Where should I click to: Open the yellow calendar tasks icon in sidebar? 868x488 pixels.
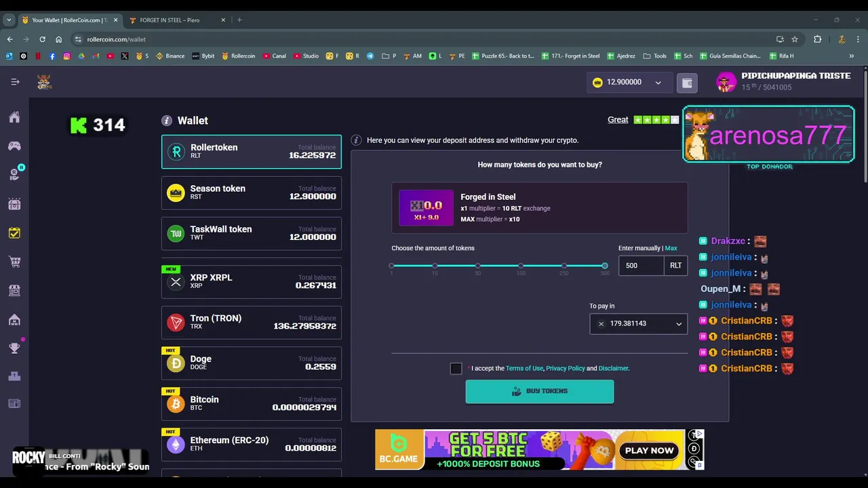point(14,233)
